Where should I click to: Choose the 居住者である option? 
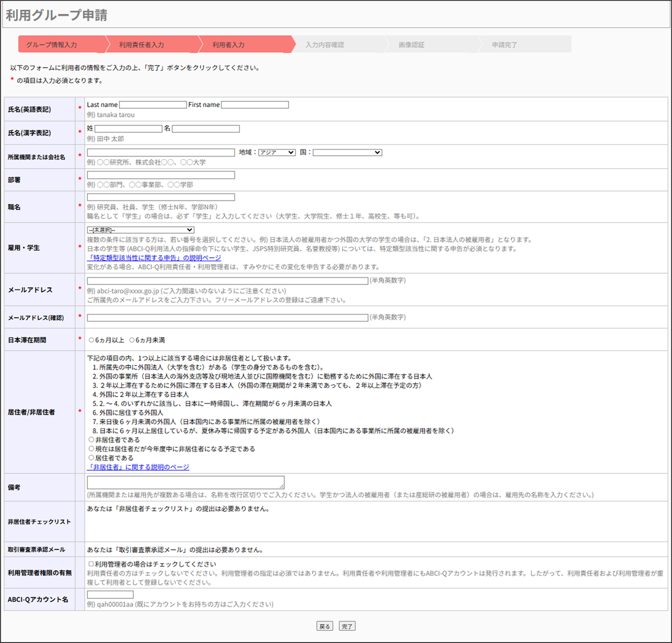pos(91,458)
